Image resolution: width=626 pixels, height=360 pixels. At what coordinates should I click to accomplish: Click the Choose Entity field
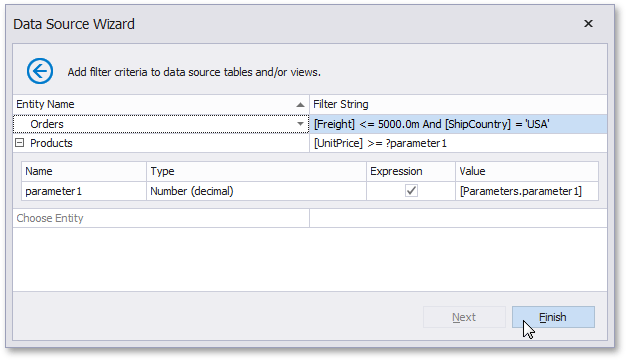161,218
